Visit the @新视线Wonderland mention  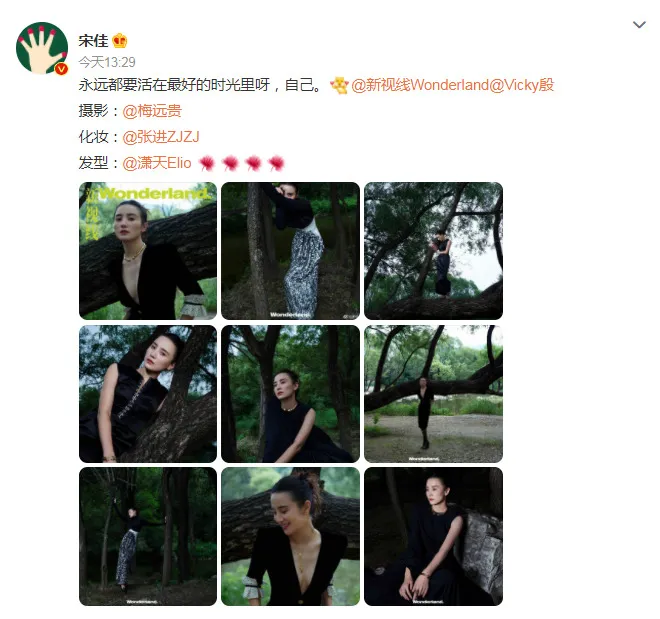[420, 85]
